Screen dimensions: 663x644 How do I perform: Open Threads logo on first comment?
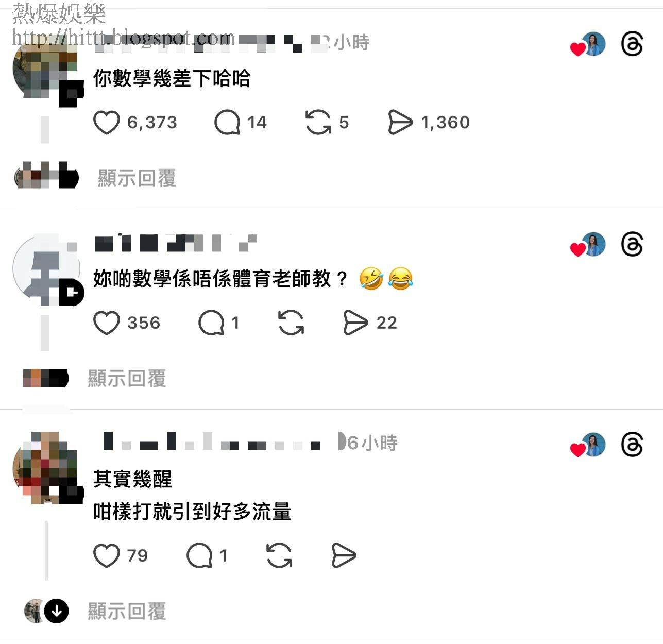[632, 44]
